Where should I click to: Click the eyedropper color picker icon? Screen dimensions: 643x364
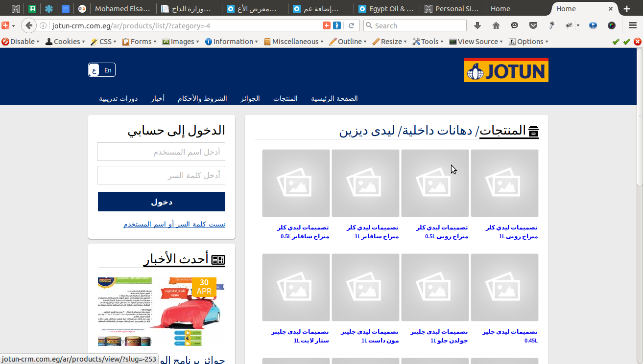pyautogui.click(x=551, y=25)
